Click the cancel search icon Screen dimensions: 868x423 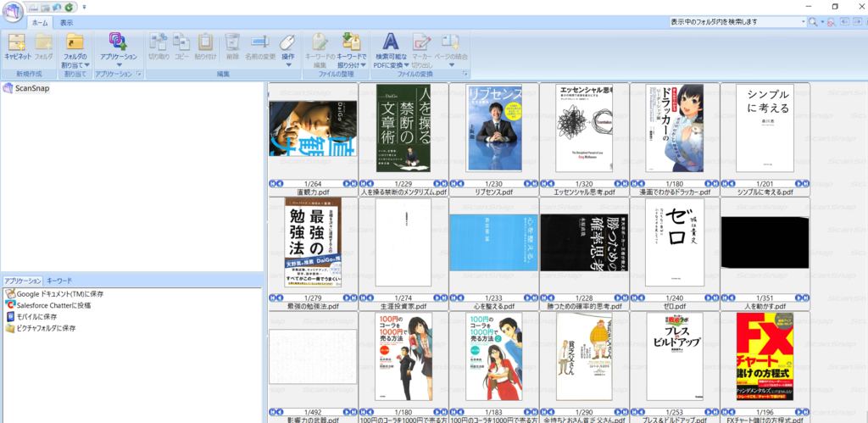[831, 22]
